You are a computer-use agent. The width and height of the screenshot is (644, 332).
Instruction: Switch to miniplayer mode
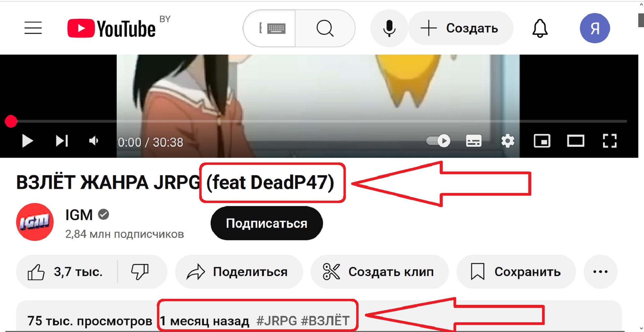(x=542, y=141)
